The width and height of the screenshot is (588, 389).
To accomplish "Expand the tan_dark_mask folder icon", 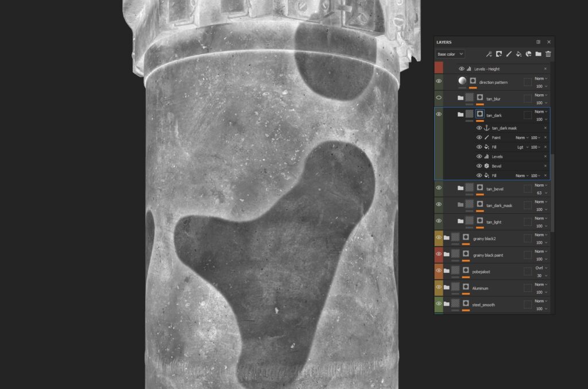I will [x=461, y=205].
